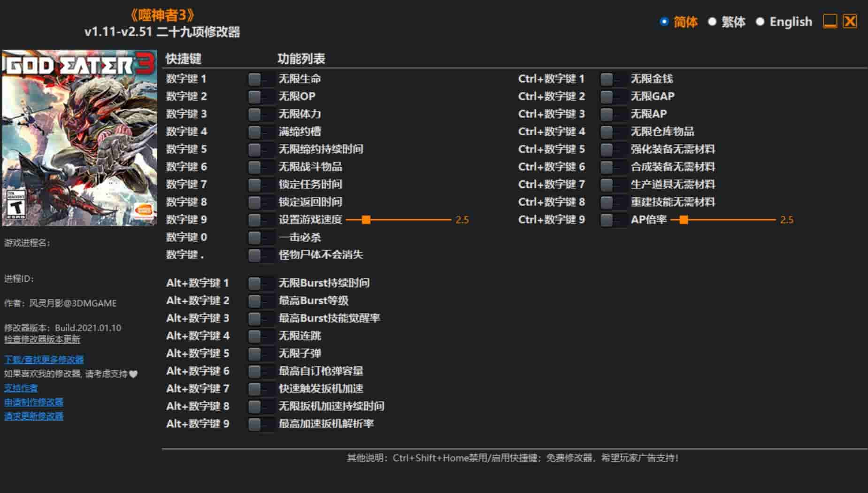The image size is (868, 493).
Task: 拖动设置游戏速度滑块
Action: [x=366, y=219]
